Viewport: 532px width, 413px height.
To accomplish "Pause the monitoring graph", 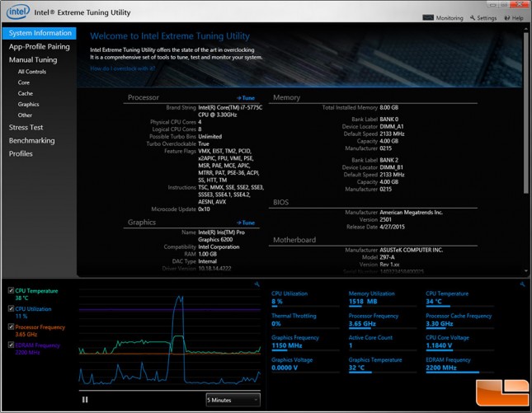I will pos(85,400).
